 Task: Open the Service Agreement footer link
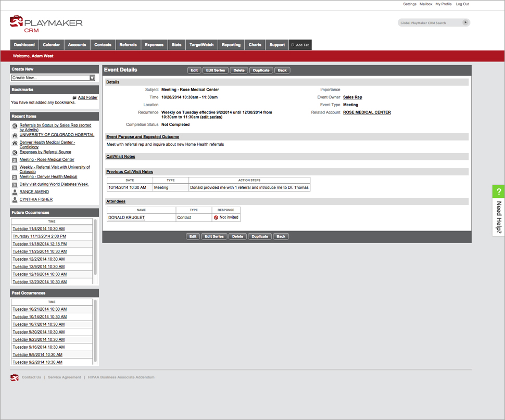(65, 377)
